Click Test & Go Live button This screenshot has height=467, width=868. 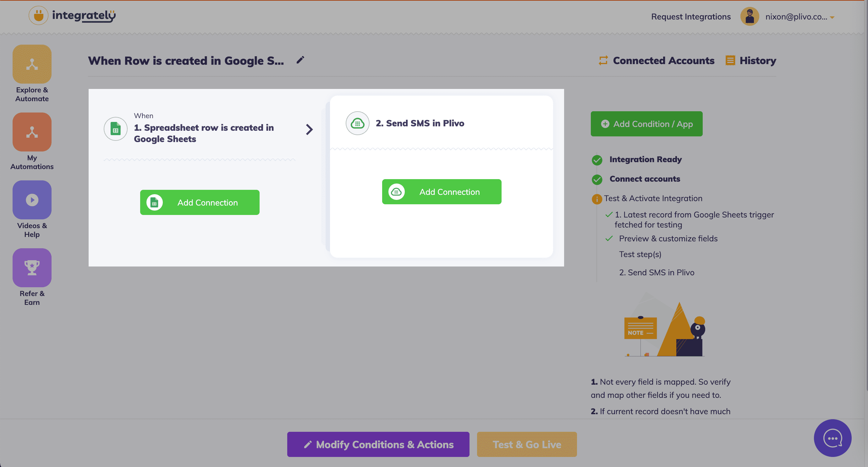[527, 444]
